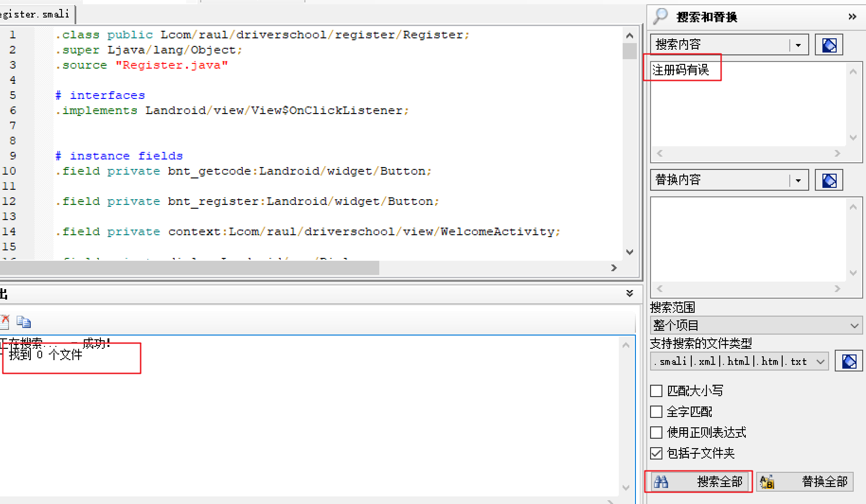Screen dimensions: 866x504
Task: Click the search box scroll up arrow
Action: pyautogui.click(x=853, y=71)
